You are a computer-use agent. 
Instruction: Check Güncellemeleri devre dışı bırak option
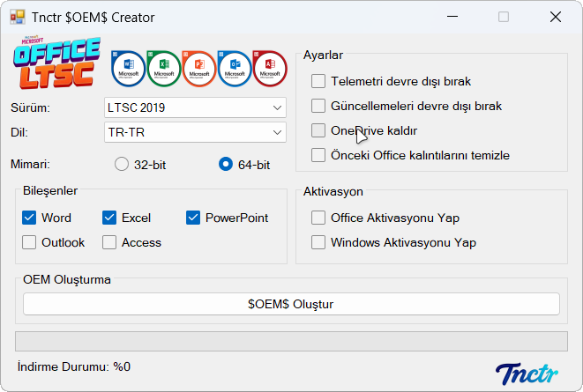[318, 106]
